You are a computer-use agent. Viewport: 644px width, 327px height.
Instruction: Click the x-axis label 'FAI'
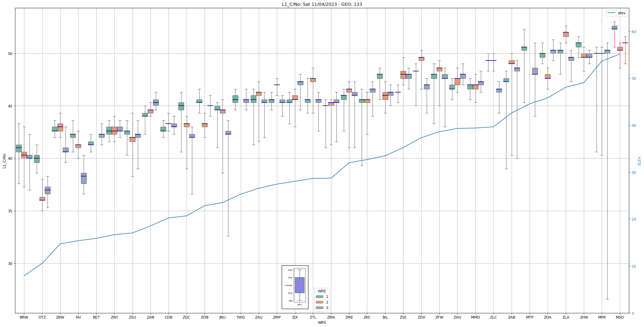pos(78,317)
